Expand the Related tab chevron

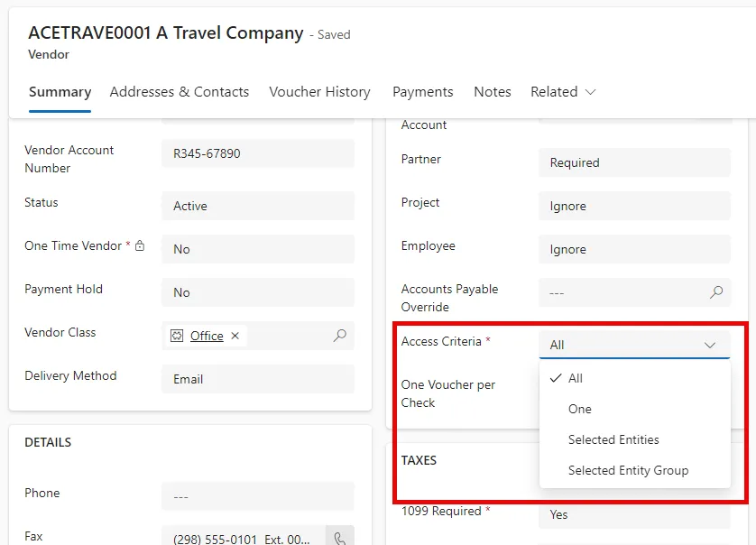point(591,92)
